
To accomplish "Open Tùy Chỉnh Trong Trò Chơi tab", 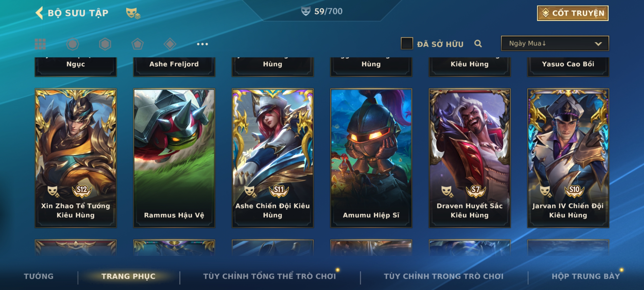I will 444,276.
